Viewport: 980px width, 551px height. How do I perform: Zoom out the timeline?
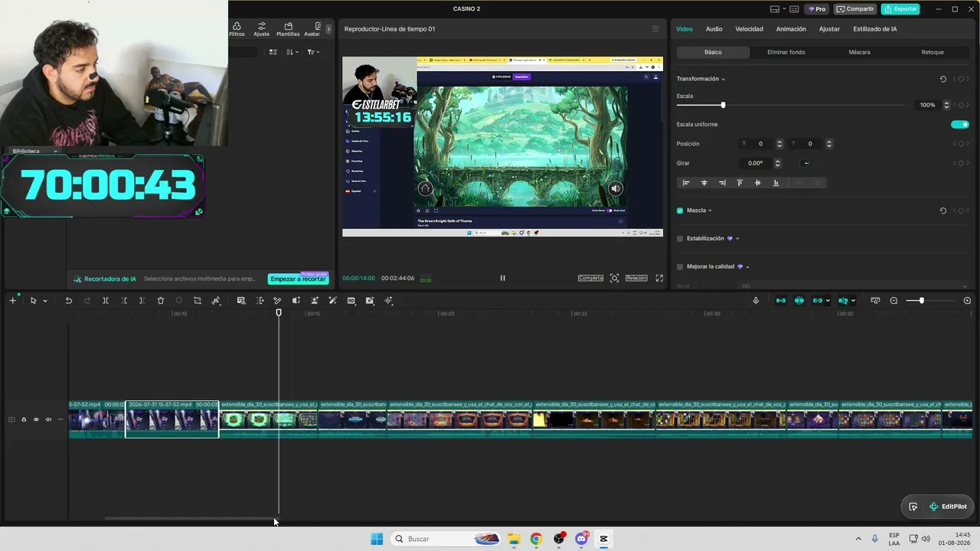pos(893,301)
